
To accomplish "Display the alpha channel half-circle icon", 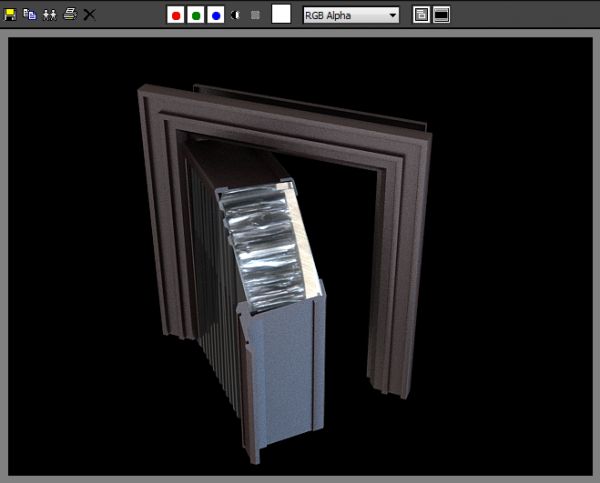I will pyautogui.click(x=236, y=15).
